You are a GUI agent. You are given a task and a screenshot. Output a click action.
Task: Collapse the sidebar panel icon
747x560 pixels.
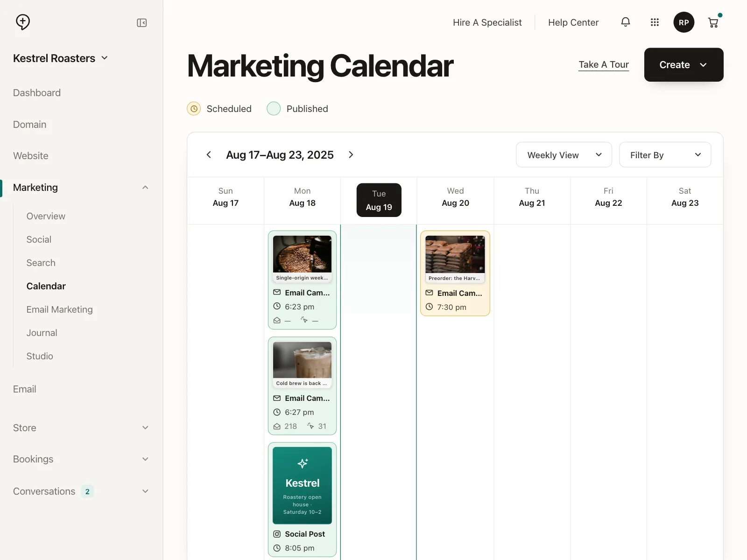click(x=142, y=23)
